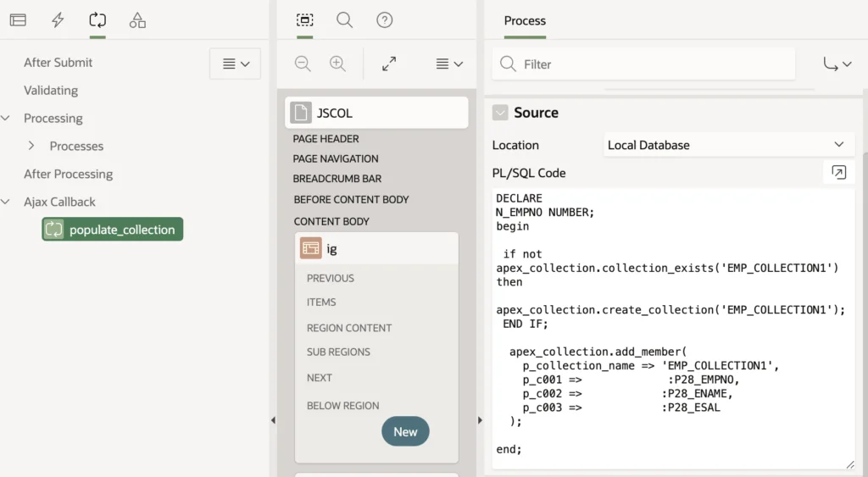This screenshot has width=868, height=477.
Task: Select After Submit tree node
Action: pos(58,63)
